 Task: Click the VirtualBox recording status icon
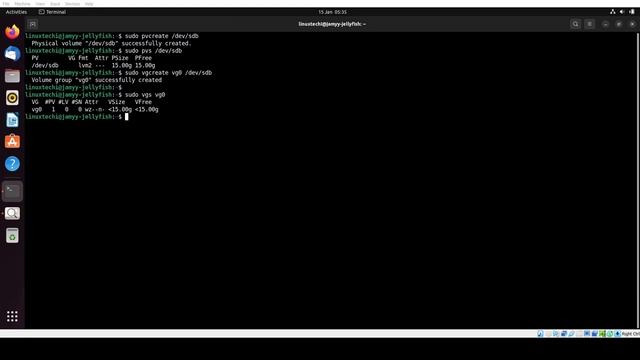click(x=594, y=334)
